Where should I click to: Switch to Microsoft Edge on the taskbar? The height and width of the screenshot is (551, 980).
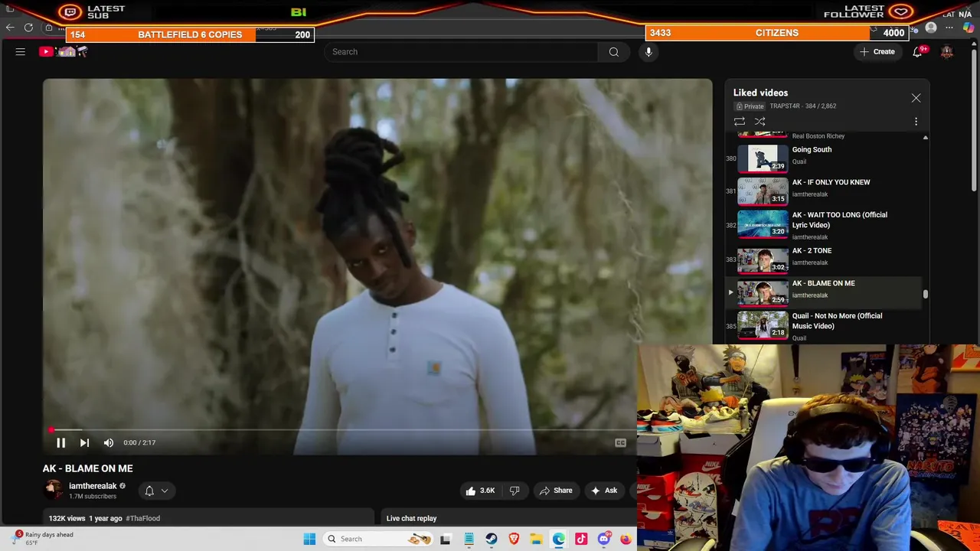click(559, 539)
